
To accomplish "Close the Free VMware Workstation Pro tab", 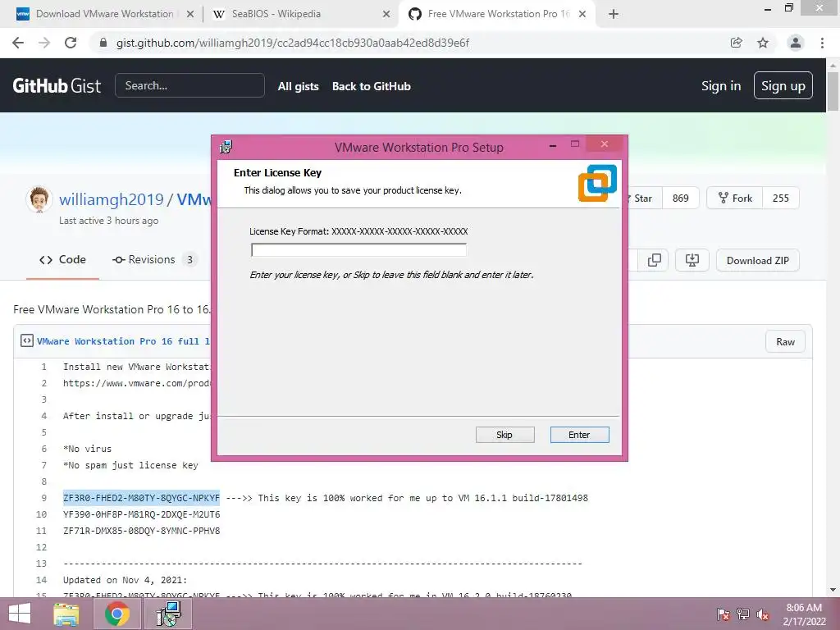I will 582,15.
